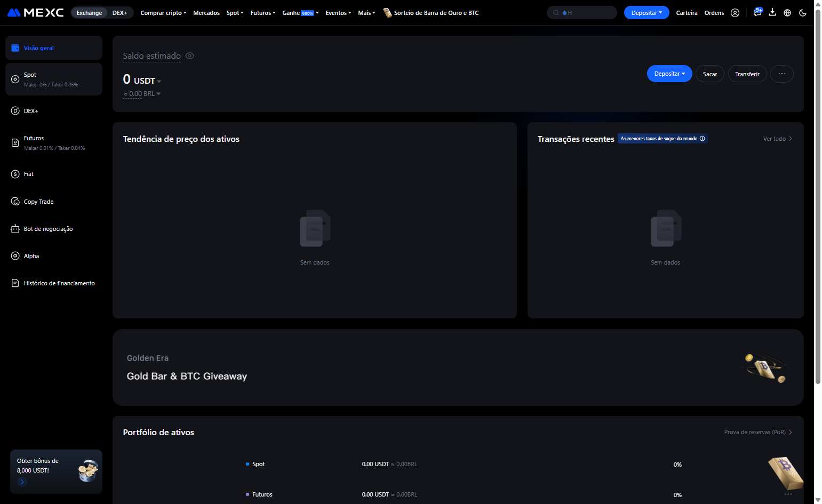Open Bot de negociação in the sidebar
The width and height of the screenshot is (822, 504).
[x=54, y=229]
